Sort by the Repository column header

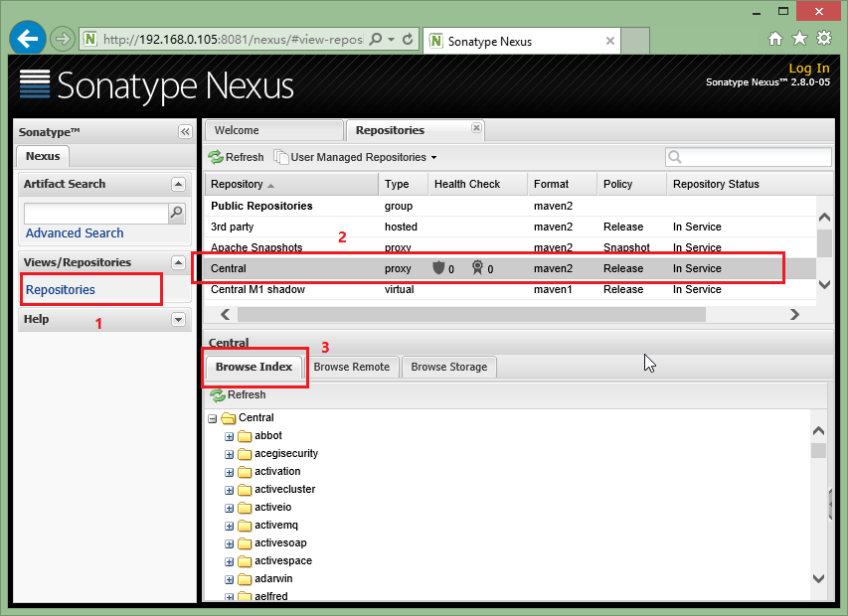click(291, 184)
